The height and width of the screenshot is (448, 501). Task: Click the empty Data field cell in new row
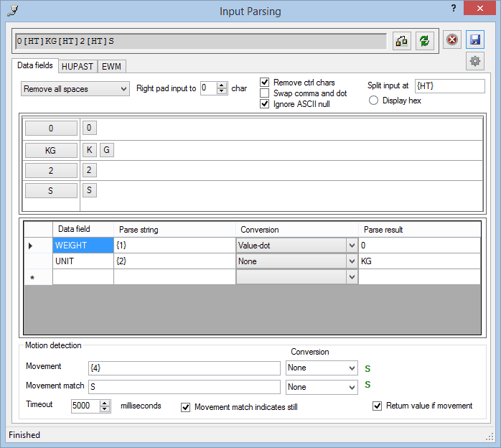83,277
